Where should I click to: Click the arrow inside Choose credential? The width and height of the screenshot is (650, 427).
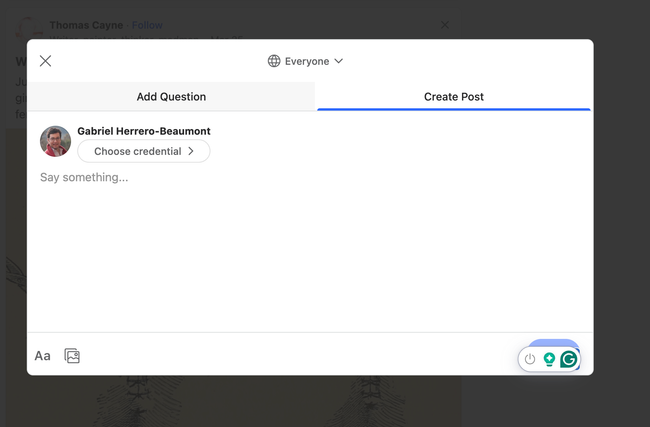190,151
